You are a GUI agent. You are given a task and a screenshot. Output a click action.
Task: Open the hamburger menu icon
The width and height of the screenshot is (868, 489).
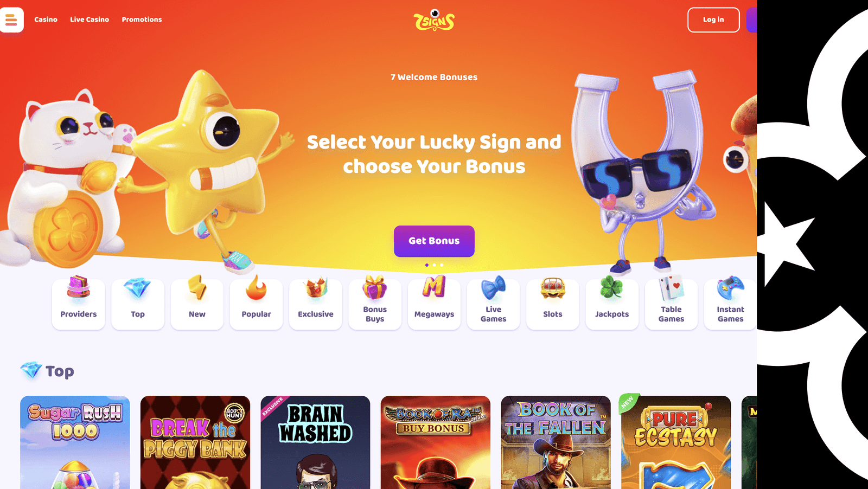pyautogui.click(x=11, y=20)
